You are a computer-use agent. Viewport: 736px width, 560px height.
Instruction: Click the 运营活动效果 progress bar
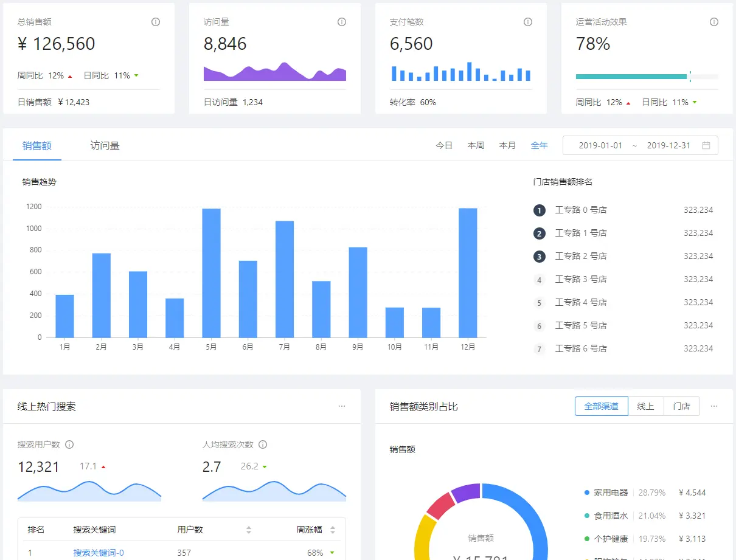coord(647,77)
